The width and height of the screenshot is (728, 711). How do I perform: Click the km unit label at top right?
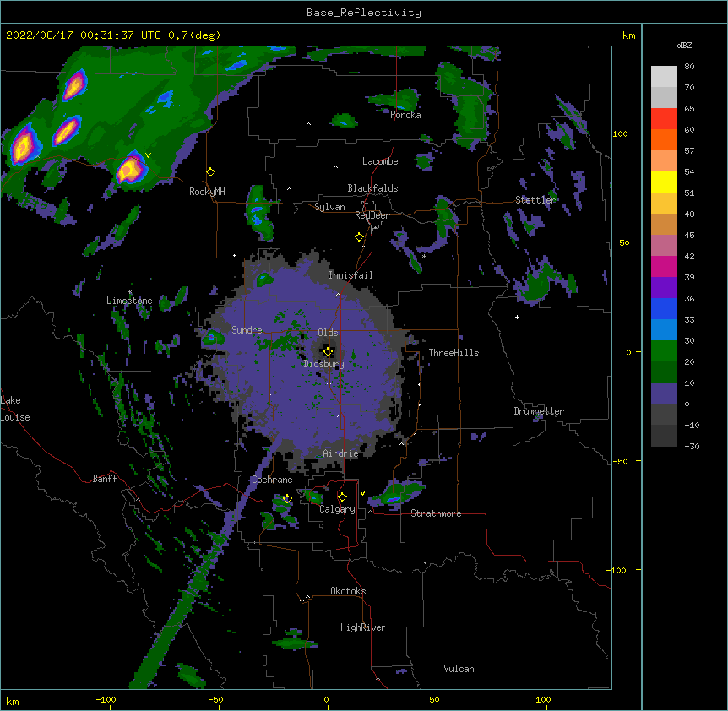[x=628, y=35]
